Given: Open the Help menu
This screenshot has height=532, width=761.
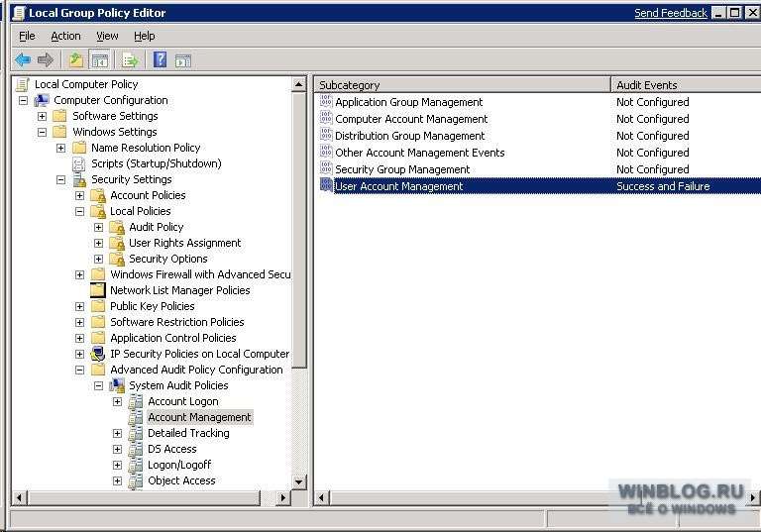Looking at the screenshot, I should pyautogui.click(x=144, y=36).
